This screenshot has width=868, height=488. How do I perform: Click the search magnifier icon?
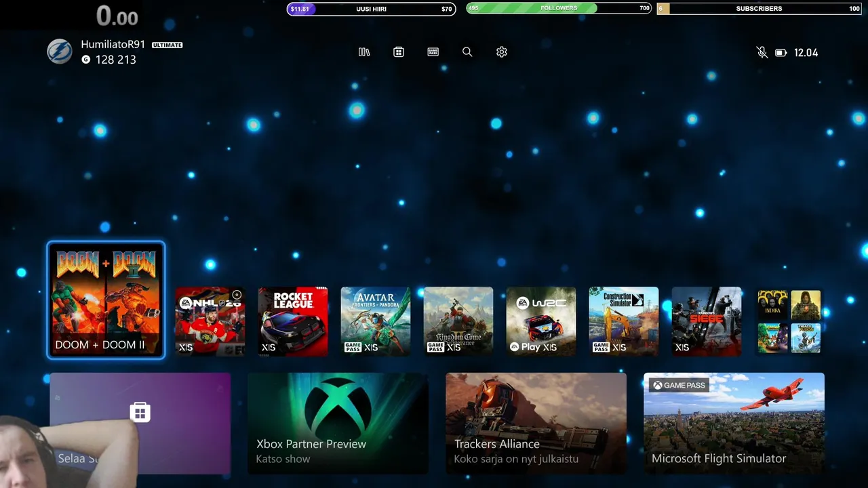tap(467, 52)
